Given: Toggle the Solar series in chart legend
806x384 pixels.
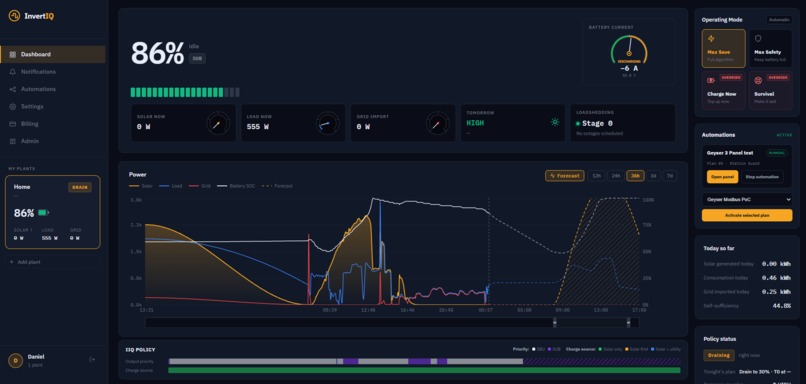Looking at the screenshot, I should click(141, 186).
